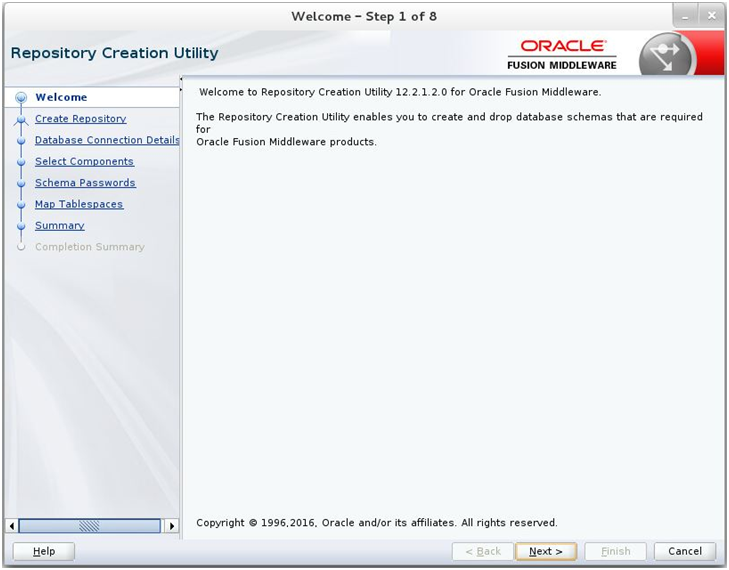Image resolution: width=729 pixels, height=570 pixels.
Task: Minimize the installer window
Action: point(685,16)
